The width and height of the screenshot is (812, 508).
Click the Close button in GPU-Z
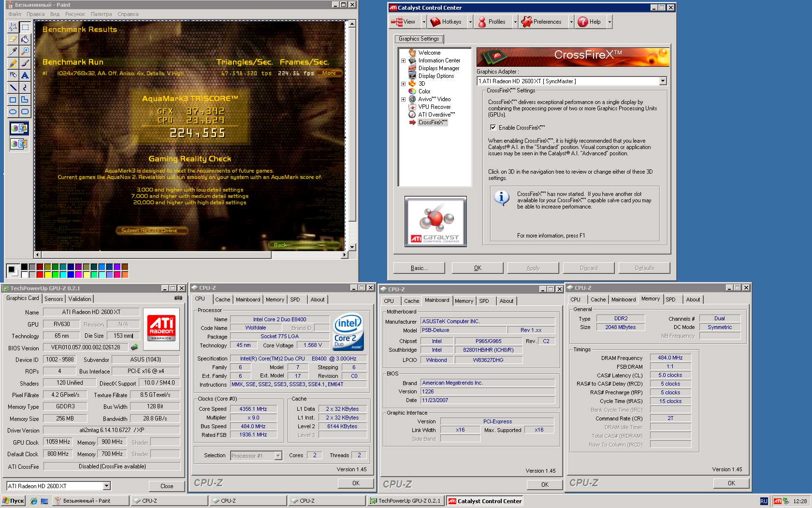[x=167, y=486]
